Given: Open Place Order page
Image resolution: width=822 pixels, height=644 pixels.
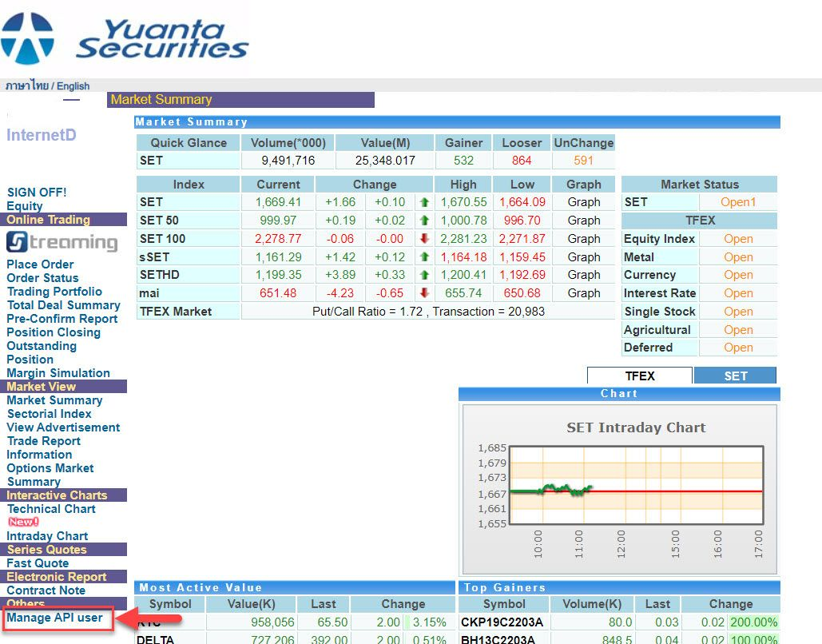Looking at the screenshot, I should 40,264.
